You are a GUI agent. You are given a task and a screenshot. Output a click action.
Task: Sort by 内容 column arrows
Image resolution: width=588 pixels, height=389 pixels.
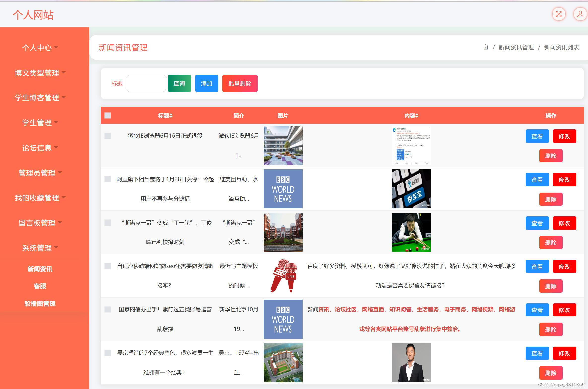pyautogui.click(x=417, y=116)
